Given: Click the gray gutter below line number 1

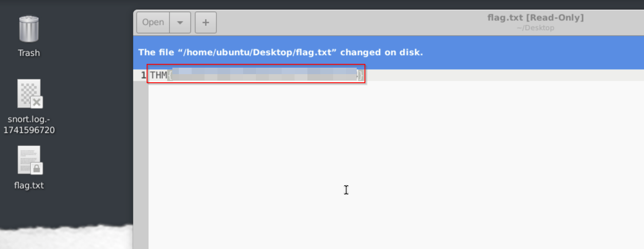Looking at the screenshot, I should point(141,165).
